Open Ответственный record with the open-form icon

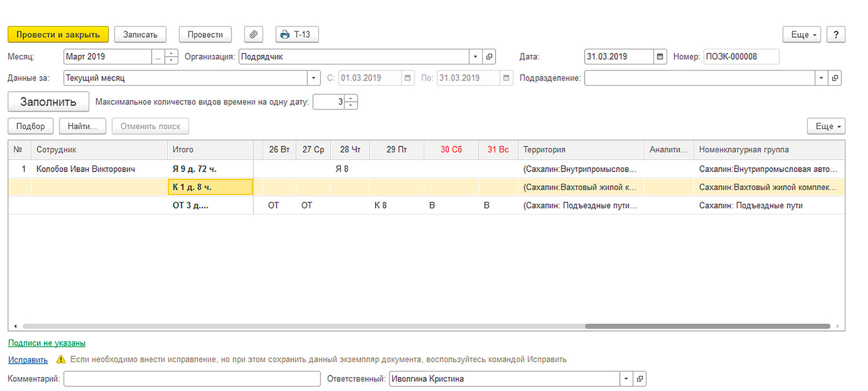pyautogui.click(x=639, y=379)
